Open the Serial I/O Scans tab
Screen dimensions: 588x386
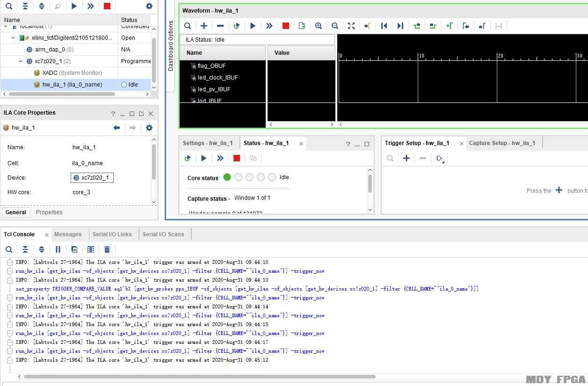[x=163, y=234]
